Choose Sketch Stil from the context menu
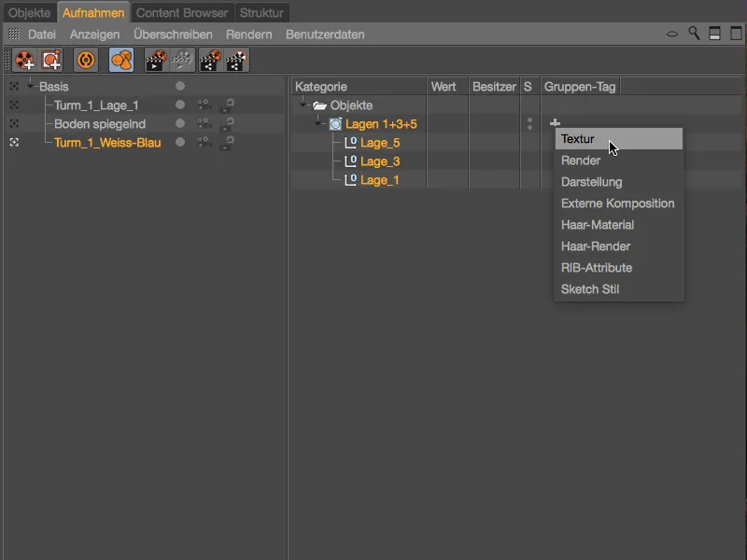The image size is (747, 560). [607, 289]
